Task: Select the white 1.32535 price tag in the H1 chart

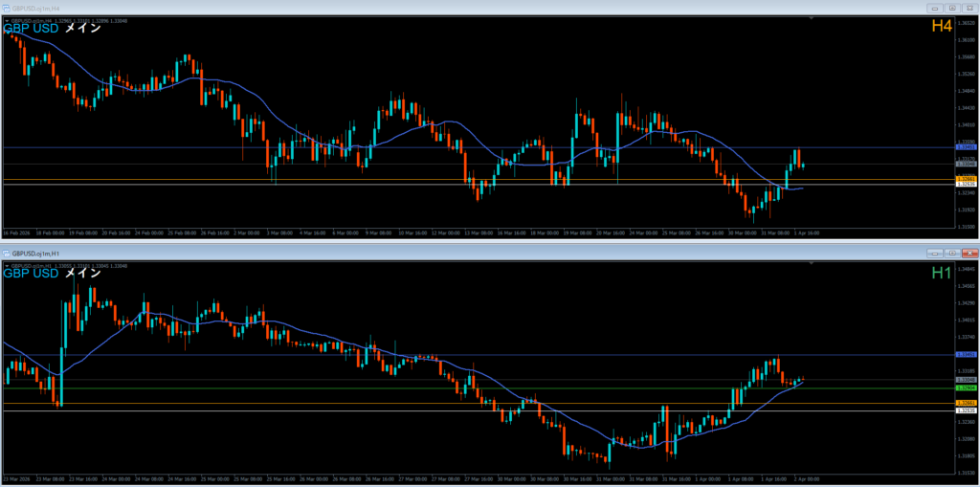Action: 967,410
